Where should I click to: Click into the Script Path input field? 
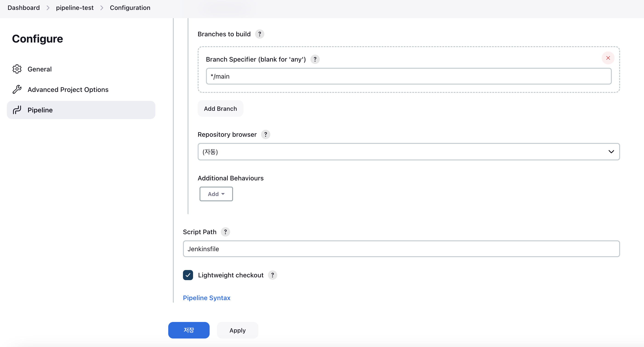pos(401,249)
